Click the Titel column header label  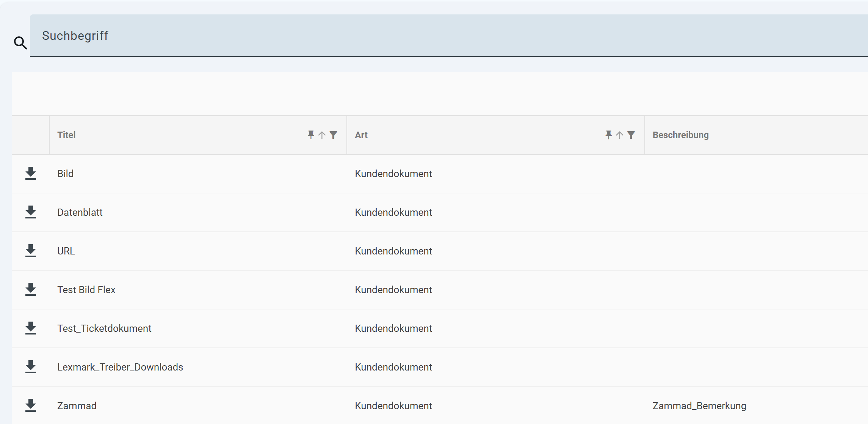[x=66, y=135]
